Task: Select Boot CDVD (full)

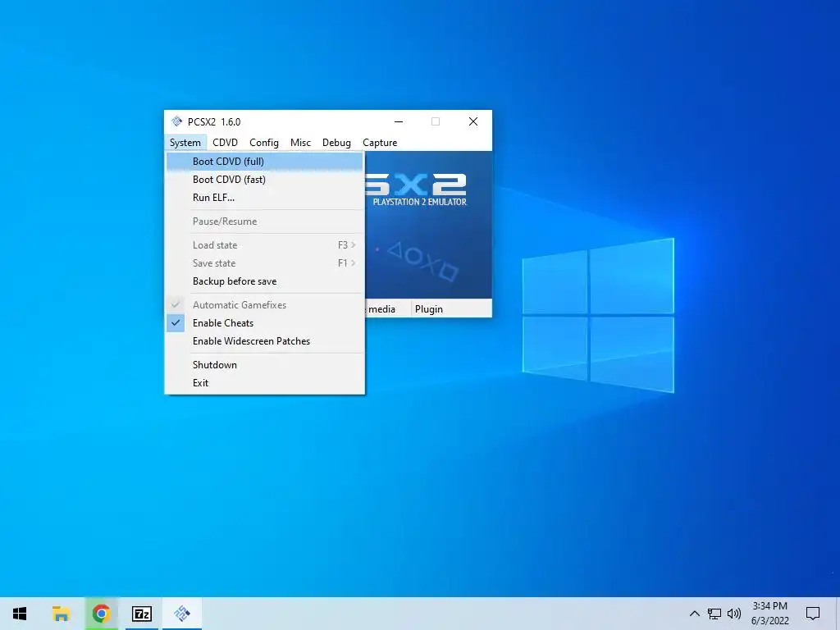Action: point(265,162)
